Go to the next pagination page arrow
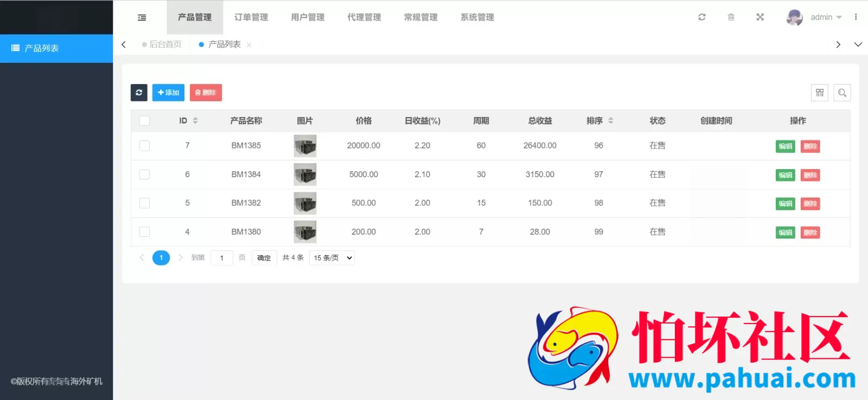Viewport: 868px width, 400px height. click(x=180, y=258)
